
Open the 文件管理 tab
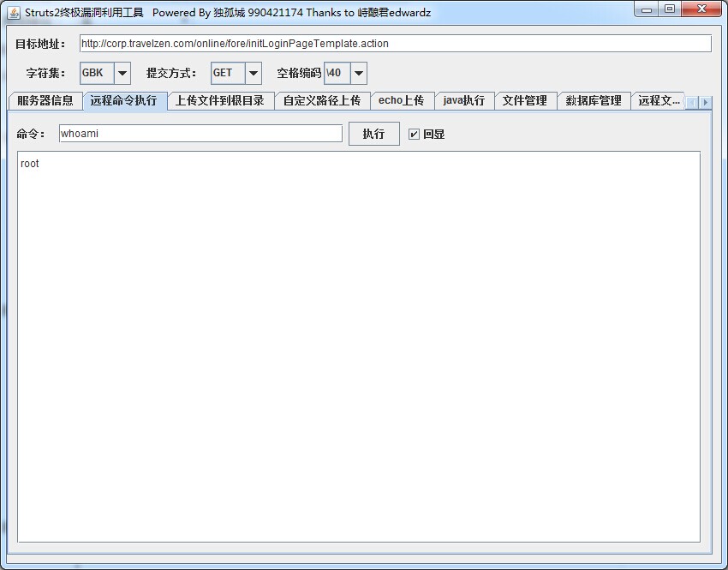point(525,101)
